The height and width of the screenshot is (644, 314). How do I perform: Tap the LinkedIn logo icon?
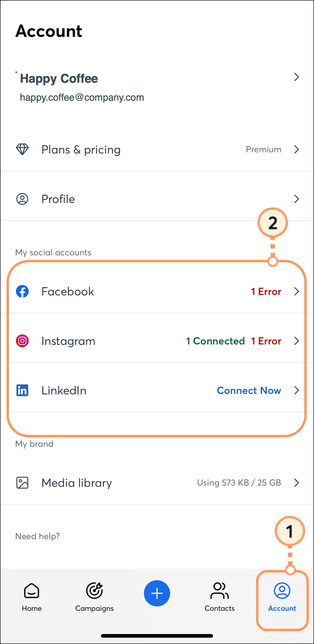click(x=22, y=390)
